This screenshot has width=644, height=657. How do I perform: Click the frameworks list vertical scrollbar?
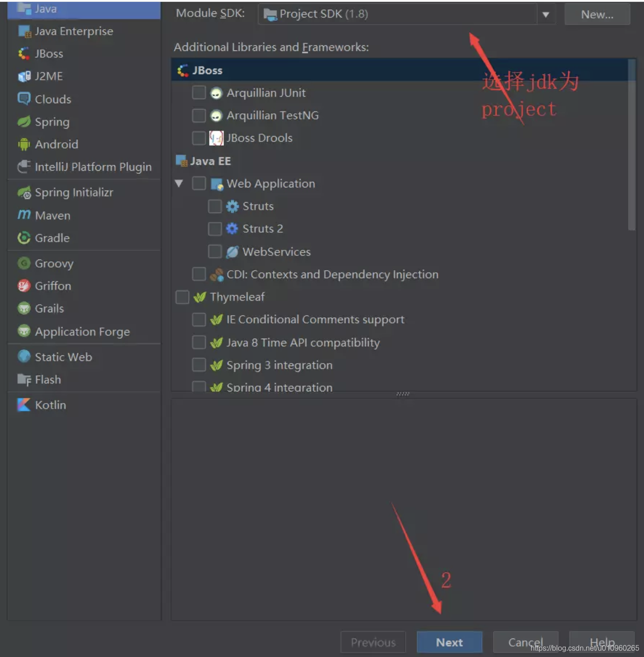point(632,144)
